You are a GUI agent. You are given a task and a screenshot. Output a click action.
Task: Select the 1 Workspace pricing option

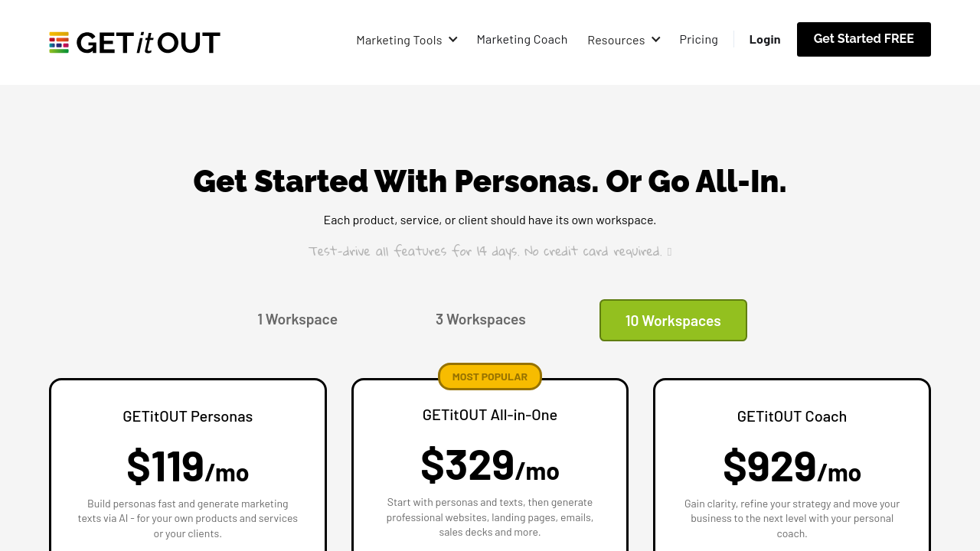coord(297,320)
